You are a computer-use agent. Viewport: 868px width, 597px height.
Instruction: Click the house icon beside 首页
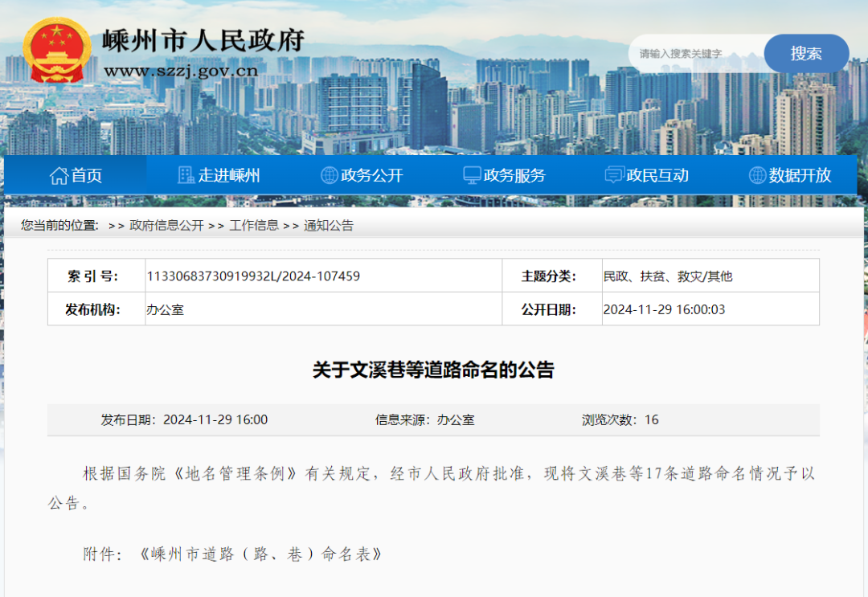(59, 175)
